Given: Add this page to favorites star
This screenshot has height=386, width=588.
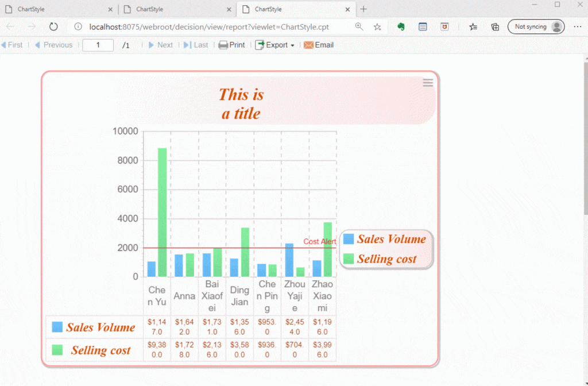Looking at the screenshot, I should tap(377, 26).
